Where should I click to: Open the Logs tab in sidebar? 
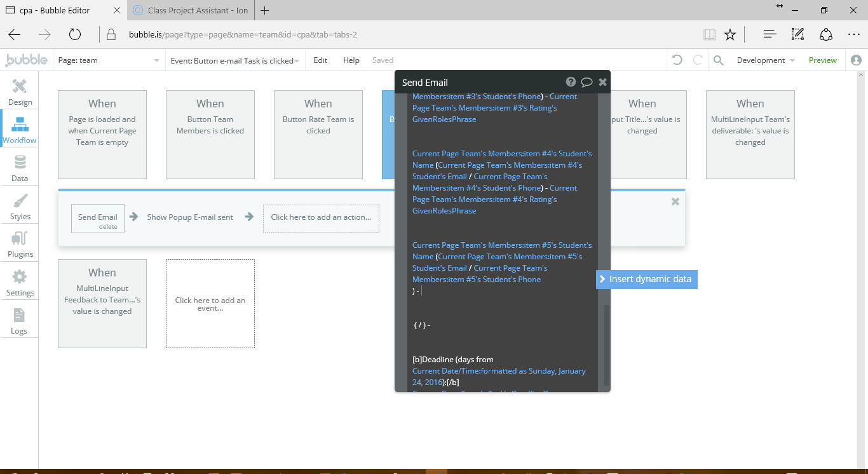[x=20, y=321]
